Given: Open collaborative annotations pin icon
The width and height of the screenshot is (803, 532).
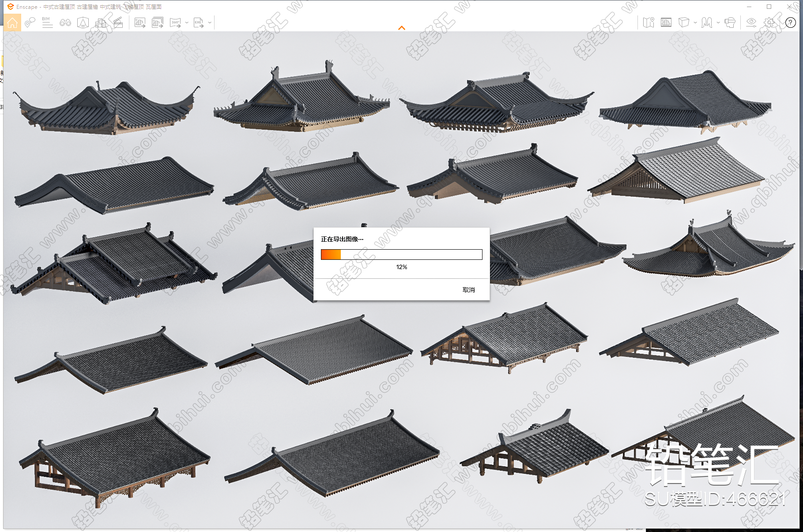Looking at the screenshot, I should [30, 22].
